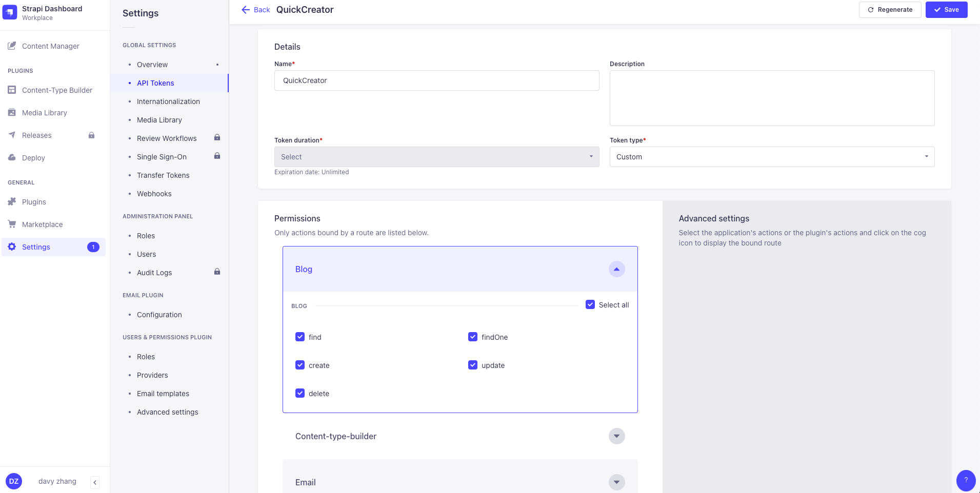Click the Marketplace shopping cart icon

point(12,224)
